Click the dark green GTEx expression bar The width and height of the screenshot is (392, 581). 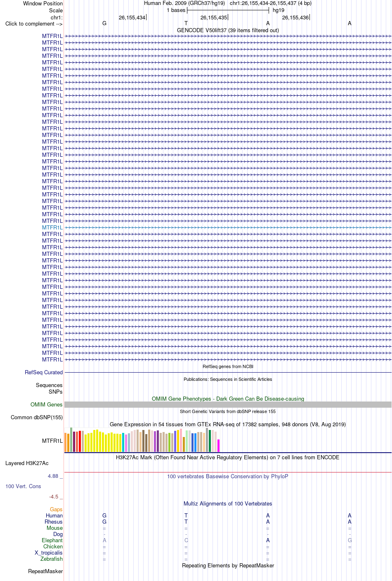coord(210,441)
